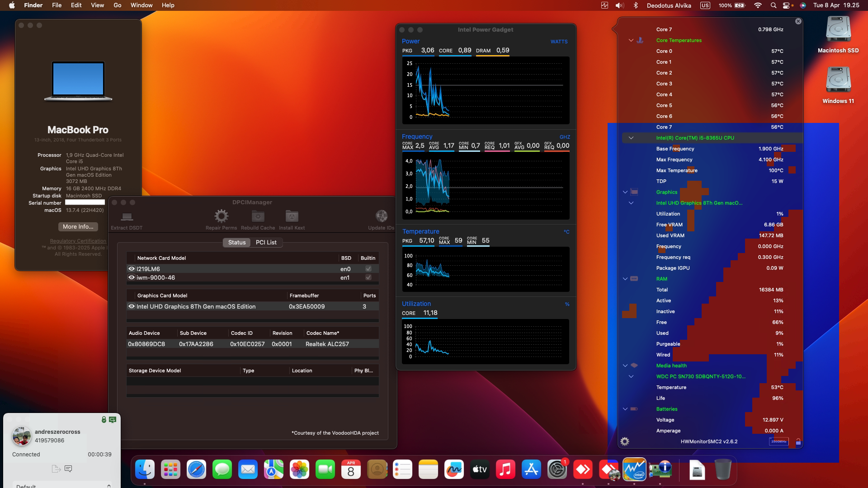Screen dimensions: 868x488
Task: Click the 2500MHz frequency slider control
Action: tap(778, 441)
